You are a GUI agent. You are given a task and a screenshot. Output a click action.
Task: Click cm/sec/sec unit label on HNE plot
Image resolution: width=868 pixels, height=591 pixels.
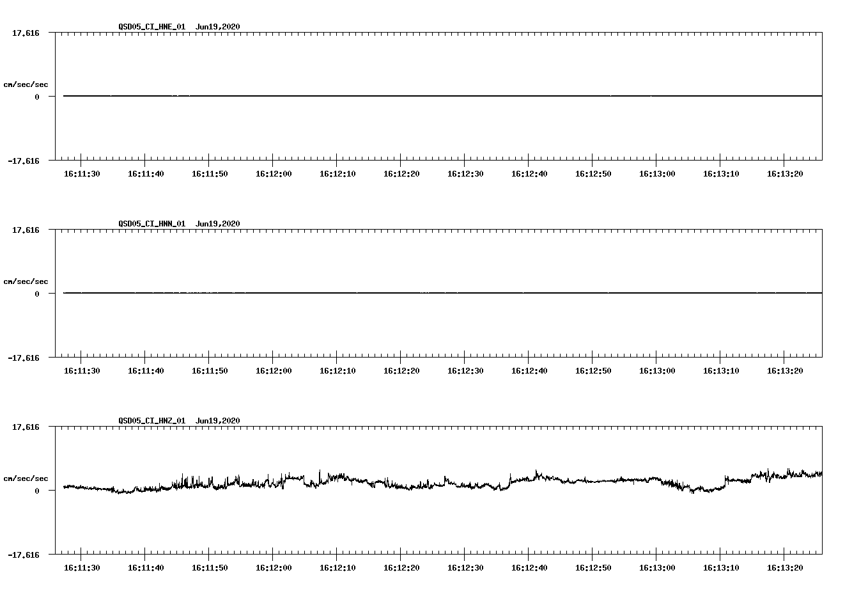pos(26,84)
